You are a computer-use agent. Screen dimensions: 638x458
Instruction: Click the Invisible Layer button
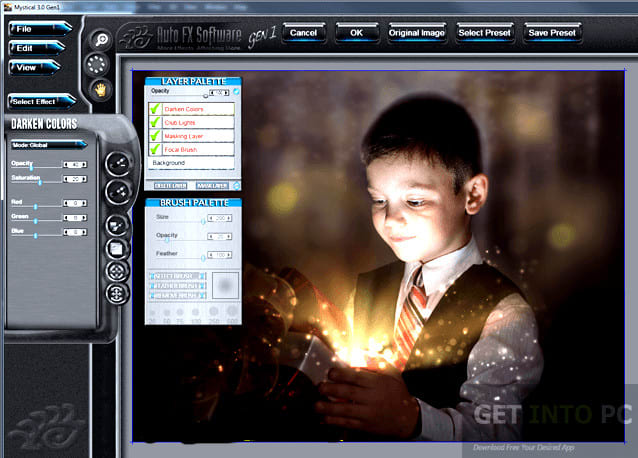tap(212, 186)
